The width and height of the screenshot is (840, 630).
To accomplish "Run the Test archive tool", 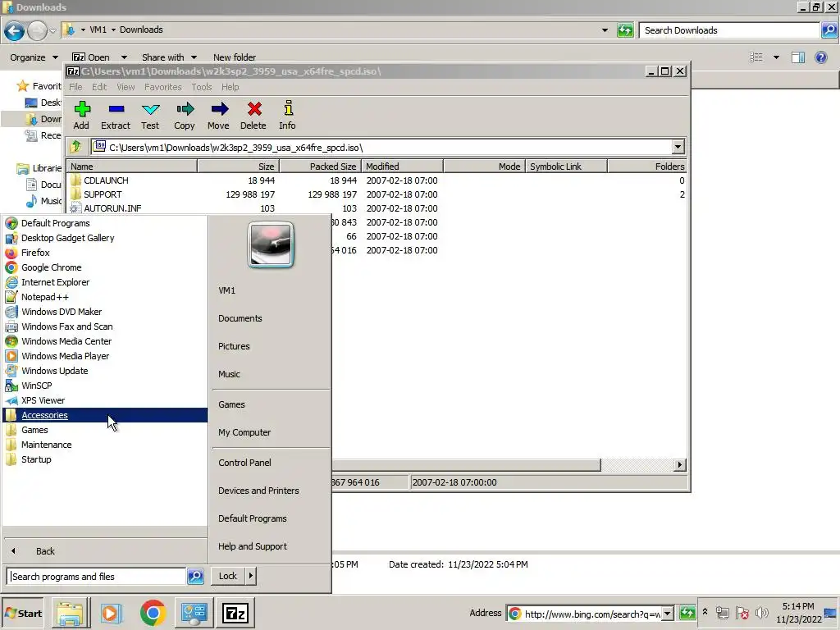I will 151,115.
